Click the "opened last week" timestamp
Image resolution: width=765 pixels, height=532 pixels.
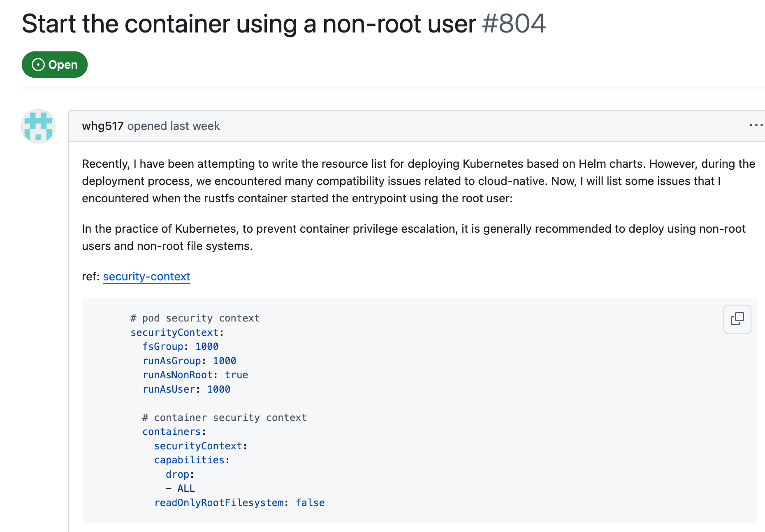(x=174, y=126)
